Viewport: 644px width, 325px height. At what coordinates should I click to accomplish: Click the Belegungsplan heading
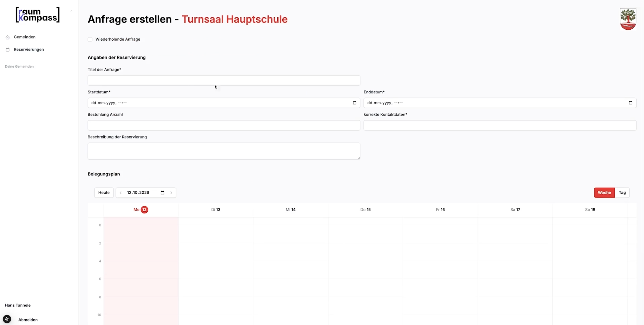104,174
